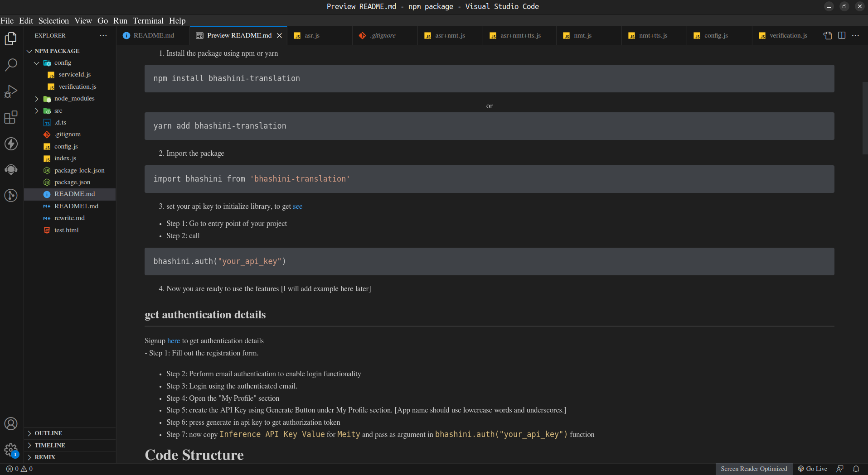Close the Preview README.md tab
This screenshot has height=475, width=868.
coord(280,36)
